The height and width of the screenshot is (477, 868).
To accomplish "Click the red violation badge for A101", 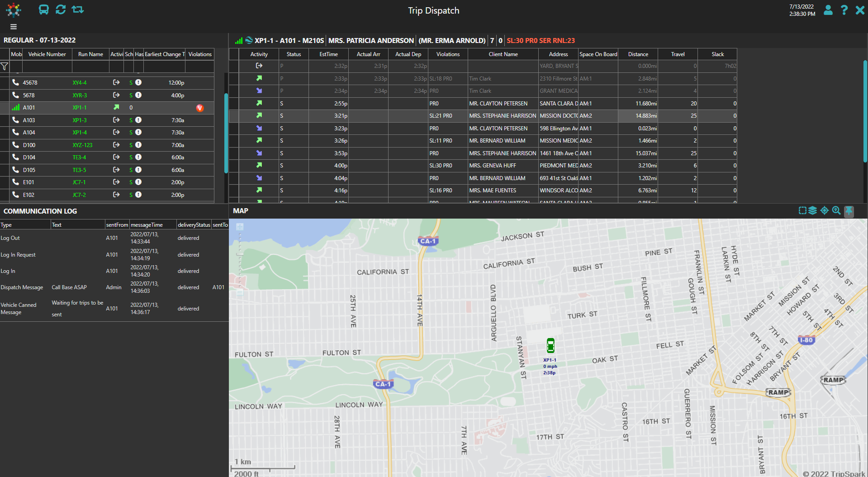I will coord(200,108).
